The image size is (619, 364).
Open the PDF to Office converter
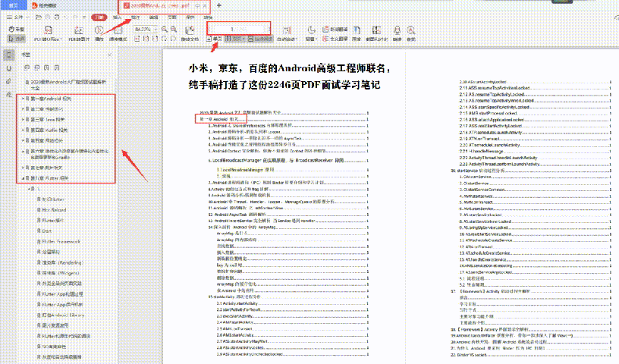[x=48, y=33]
